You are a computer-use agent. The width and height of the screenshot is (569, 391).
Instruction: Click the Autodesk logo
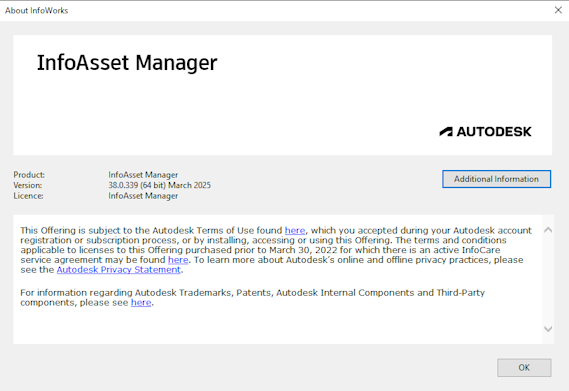tap(485, 131)
